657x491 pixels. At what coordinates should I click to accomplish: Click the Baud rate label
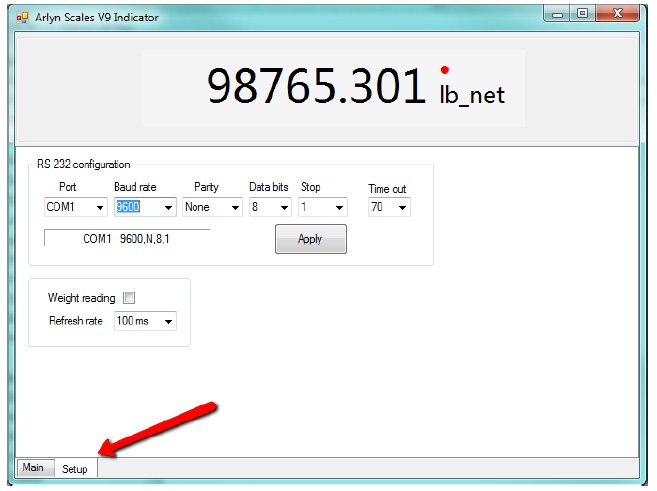pos(135,187)
